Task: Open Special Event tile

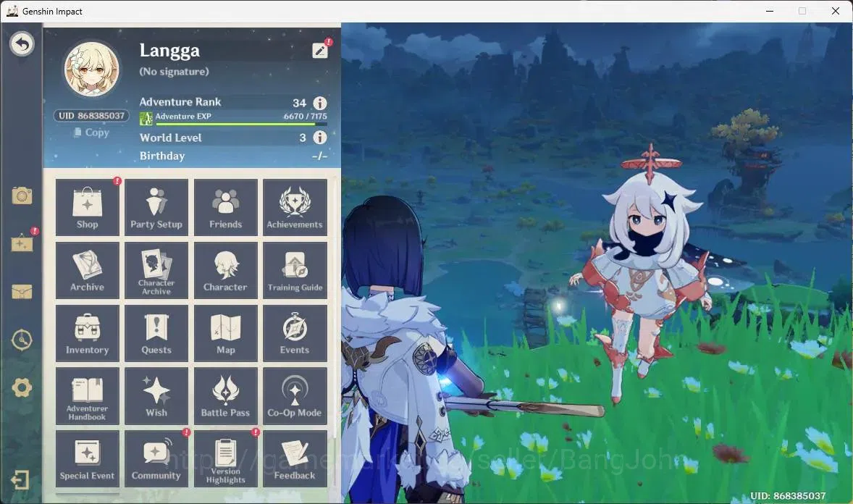Action: [x=87, y=459]
